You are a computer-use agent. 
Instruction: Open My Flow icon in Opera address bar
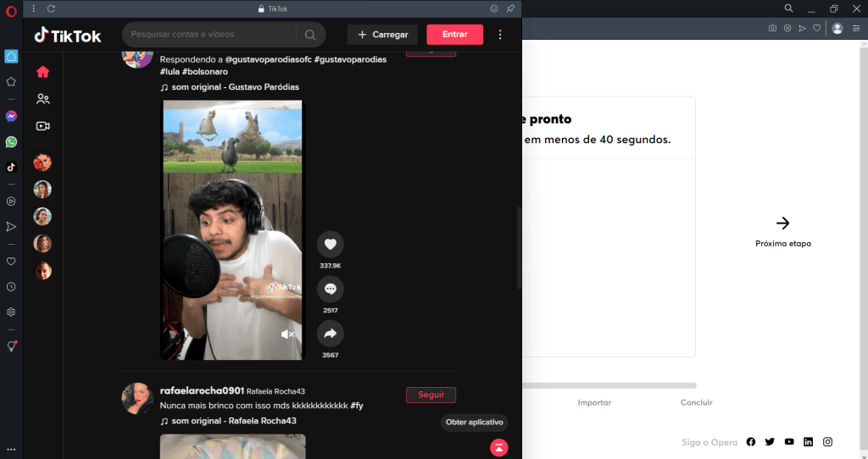[x=802, y=28]
